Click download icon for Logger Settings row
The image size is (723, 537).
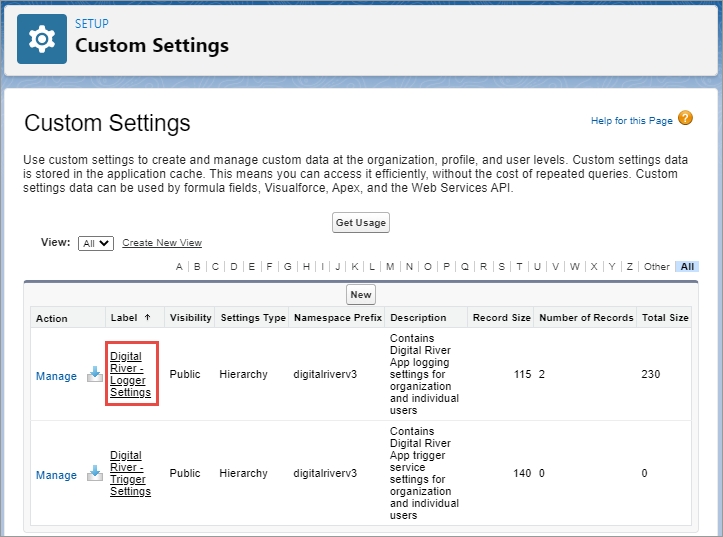(x=95, y=375)
